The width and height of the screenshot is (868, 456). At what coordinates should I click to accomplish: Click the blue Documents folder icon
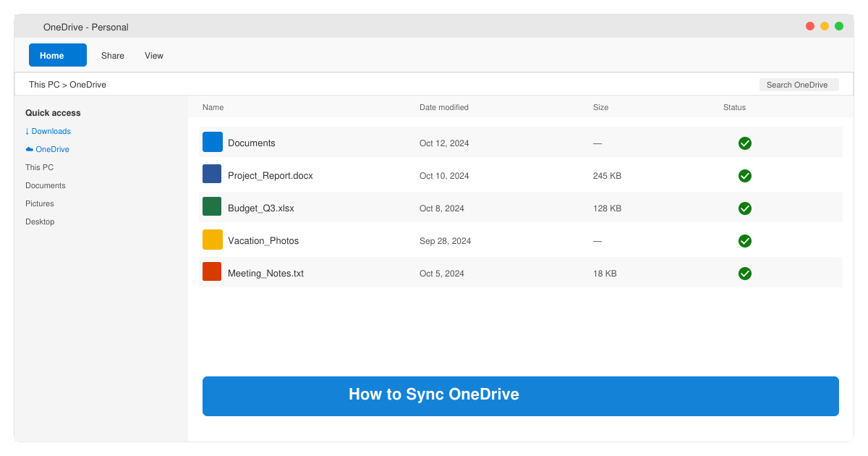(212, 142)
